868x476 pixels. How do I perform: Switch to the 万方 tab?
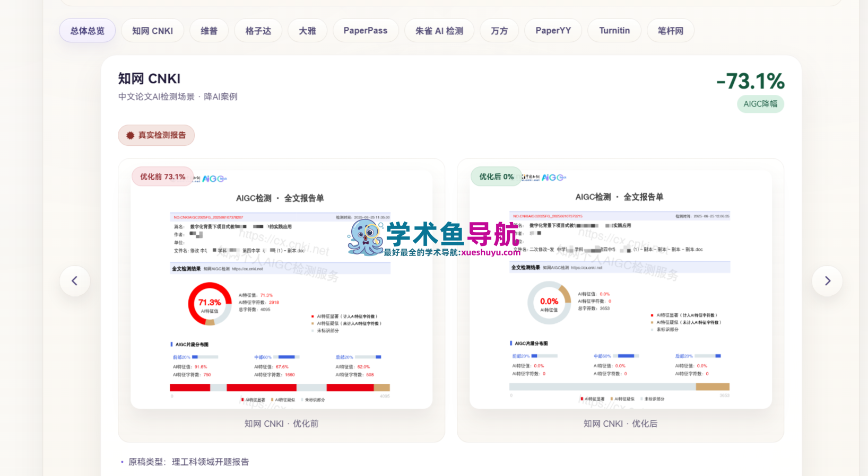coord(499,31)
